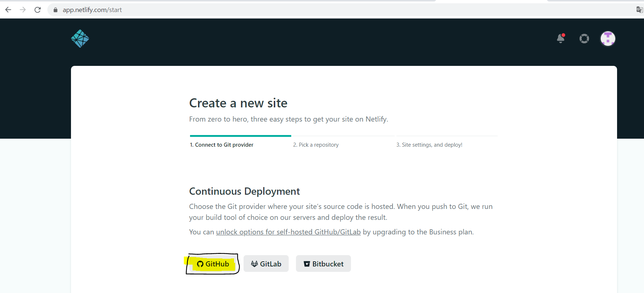Connect with the GitHub button
The height and width of the screenshot is (293, 644).
click(x=213, y=264)
